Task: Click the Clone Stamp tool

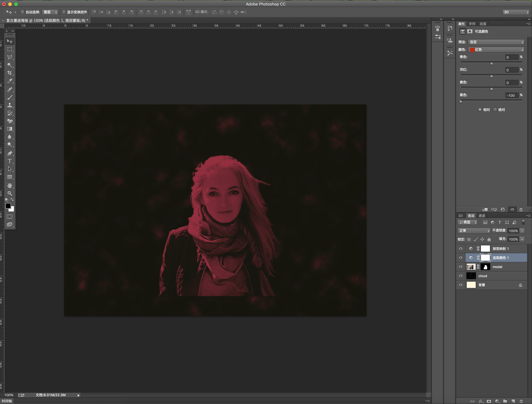Action: point(10,105)
